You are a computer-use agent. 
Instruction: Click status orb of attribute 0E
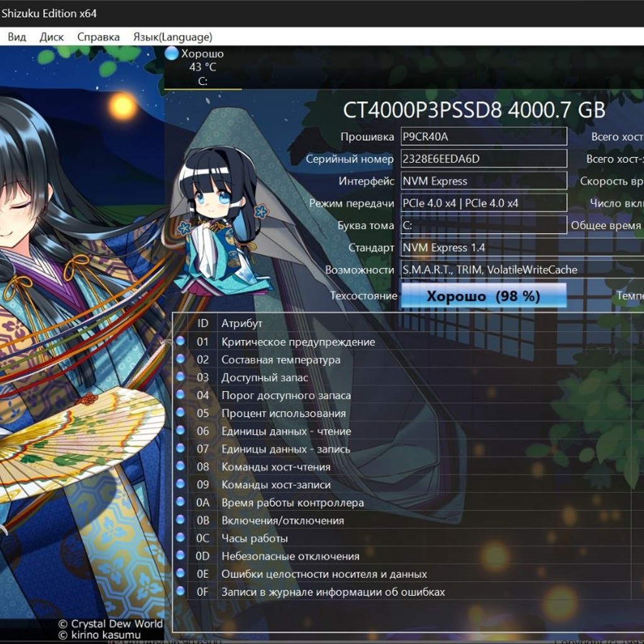180,573
